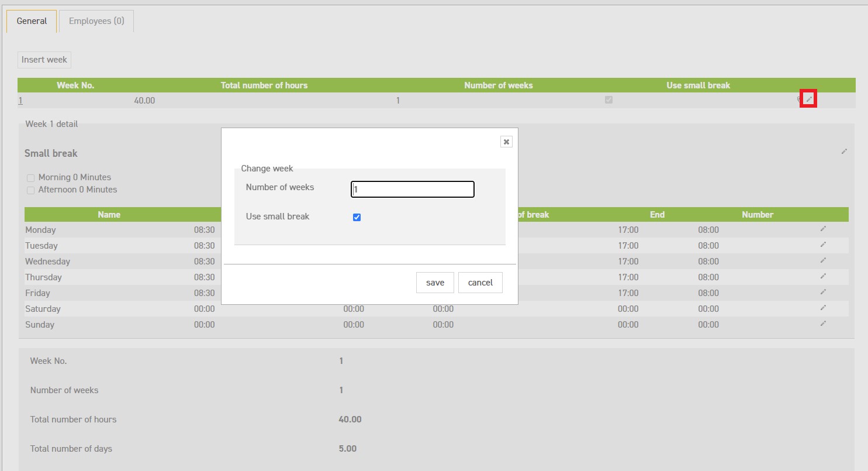
Task: Cancel the Change week dialog
Action: (x=480, y=283)
